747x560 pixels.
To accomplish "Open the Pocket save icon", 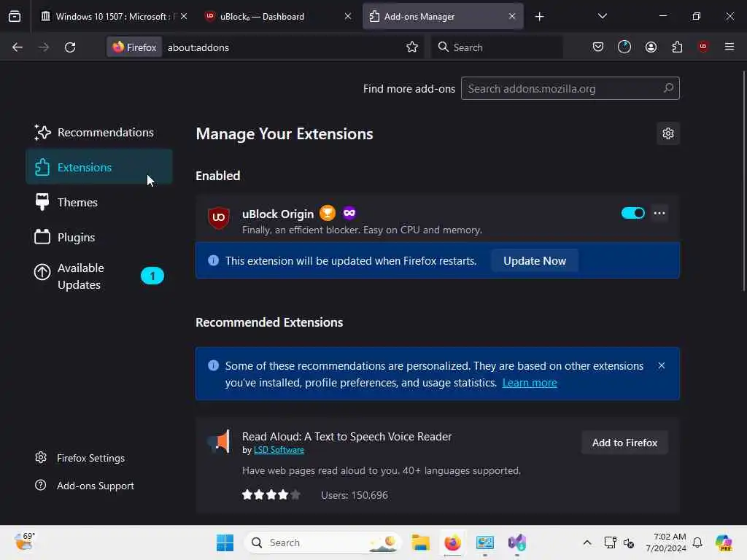I will click(x=598, y=47).
